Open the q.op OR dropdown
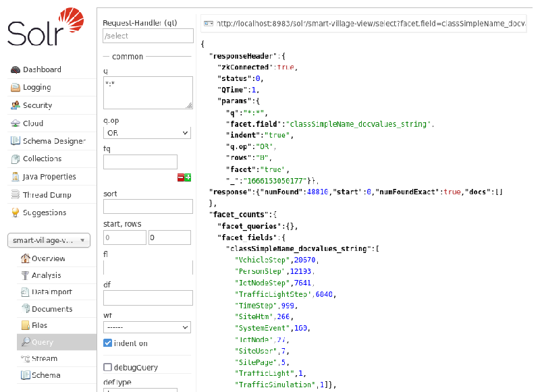Screen dimensions: 540x392 click(x=147, y=133)
